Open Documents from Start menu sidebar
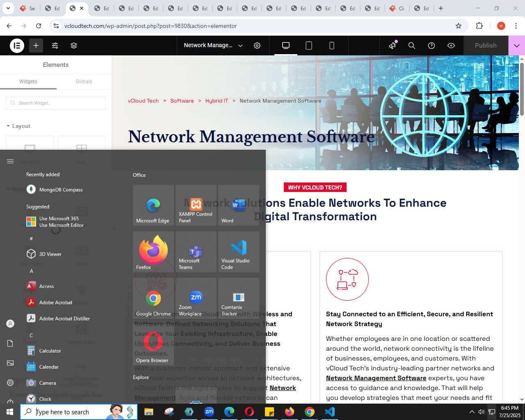 10,343
